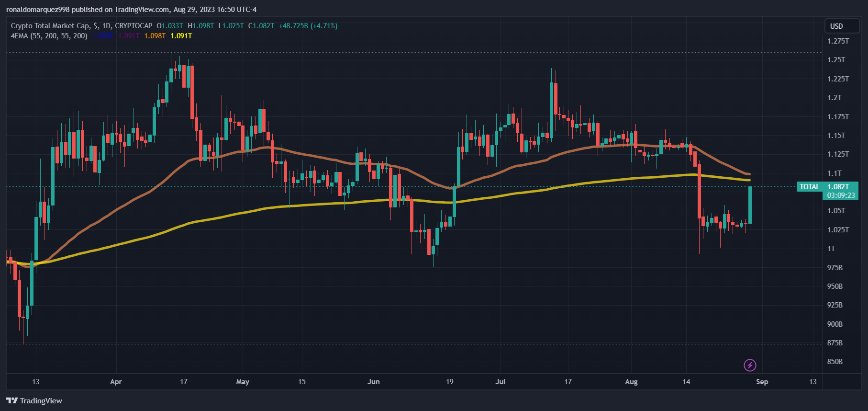Select the 4EMA (55, 200, 55, 200) indicator label
This screenshot has height=411, width=868.
[49, 36]
